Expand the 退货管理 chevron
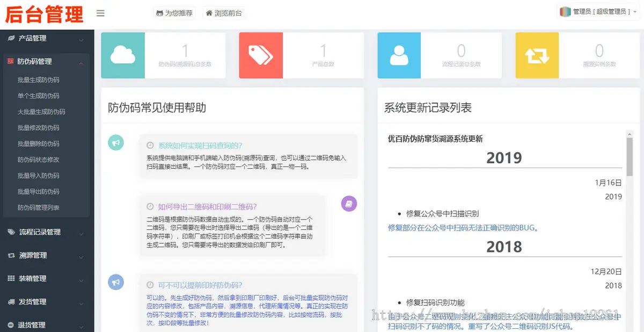The image size is (644, 332). (x=81, y=326)
